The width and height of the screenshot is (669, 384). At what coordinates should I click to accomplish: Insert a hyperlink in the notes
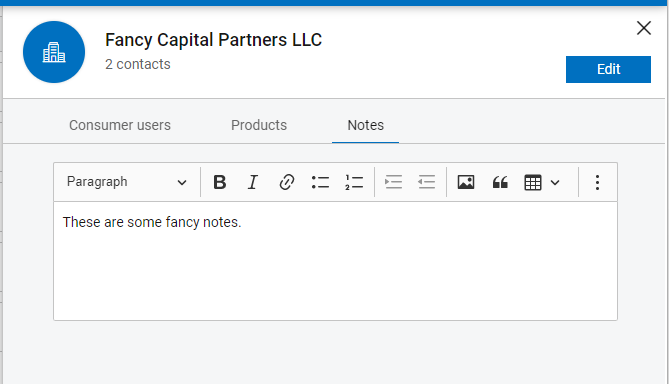coord(287,182)
